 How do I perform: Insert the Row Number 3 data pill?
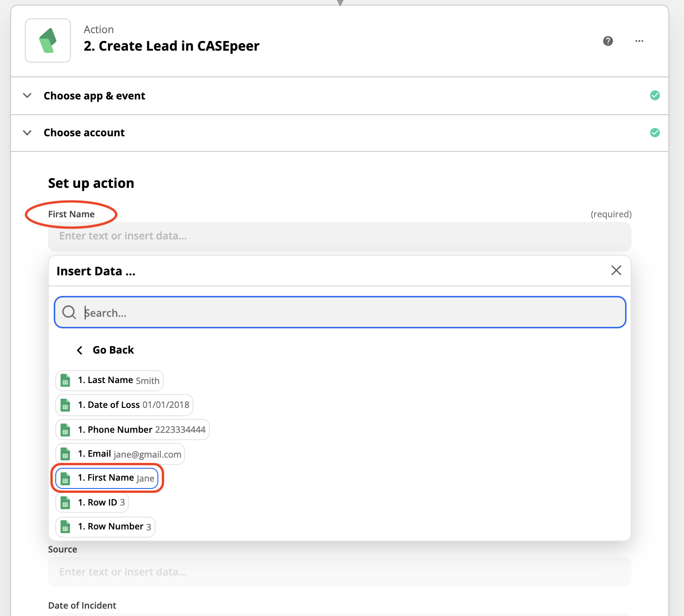tap(105, 527)
